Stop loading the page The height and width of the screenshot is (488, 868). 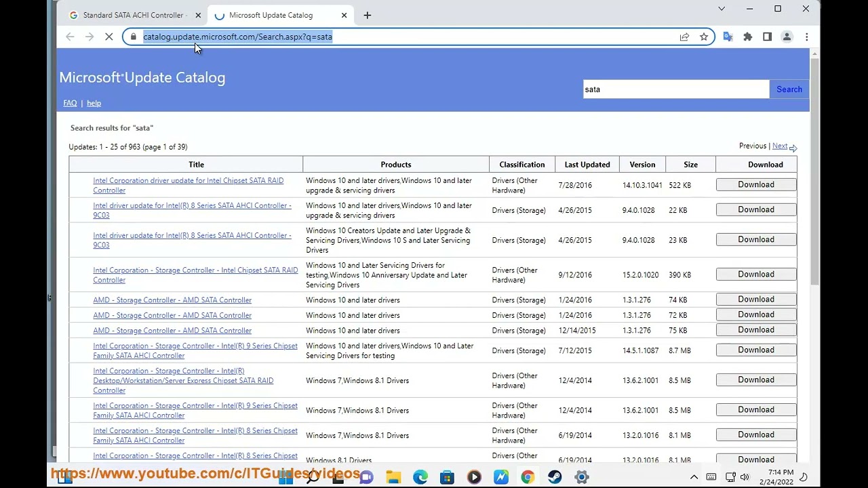[109, 37]
